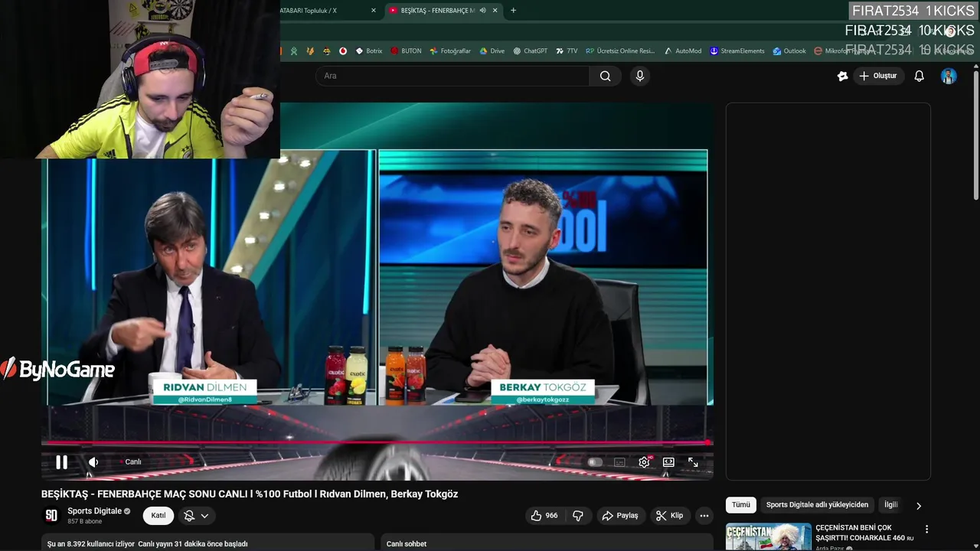Image resolution: width=980 pixels, height=551 pixels.
Task: Open the account avatar menu
Action: tap(949, 76)
